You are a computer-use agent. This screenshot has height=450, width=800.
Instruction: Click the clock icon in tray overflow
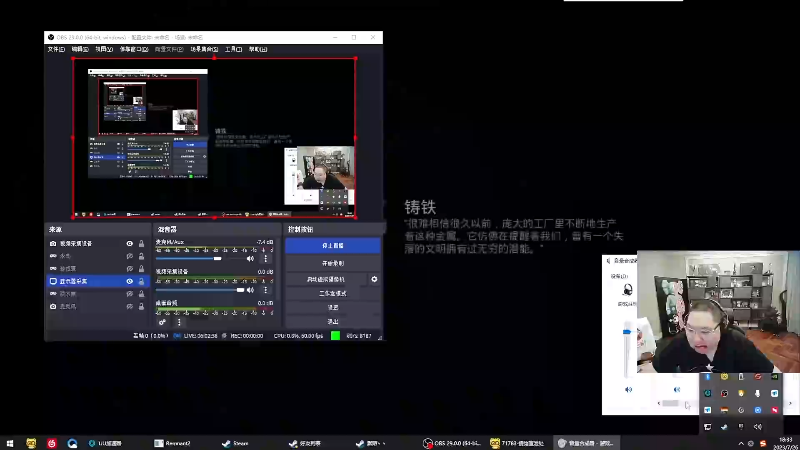741,410
